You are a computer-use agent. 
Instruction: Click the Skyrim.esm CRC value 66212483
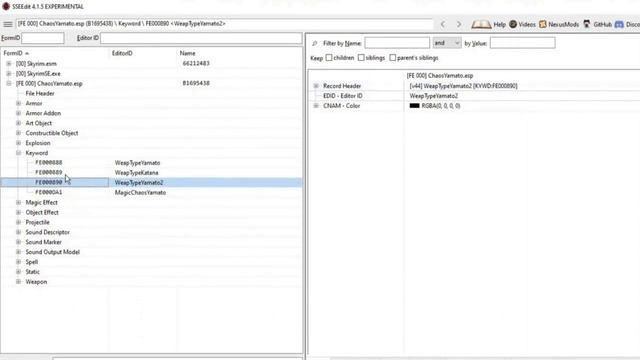tap(196, 64)
